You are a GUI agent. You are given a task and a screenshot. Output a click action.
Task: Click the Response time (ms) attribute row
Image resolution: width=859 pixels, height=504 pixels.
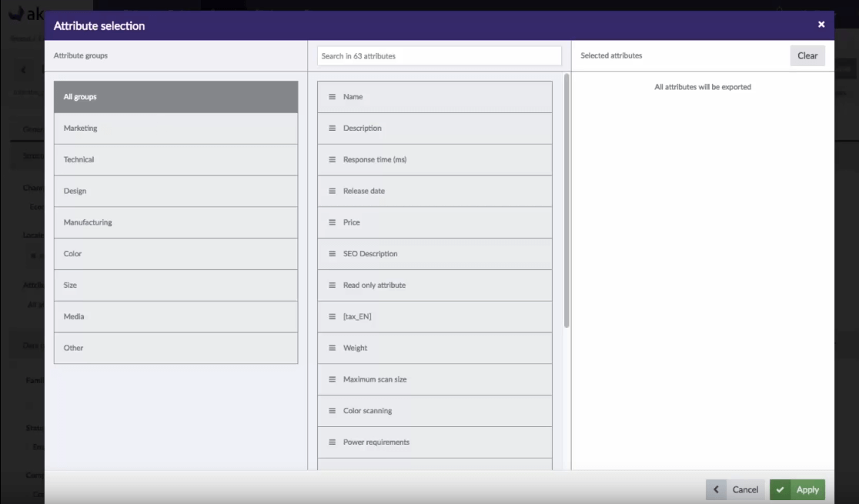435,159
